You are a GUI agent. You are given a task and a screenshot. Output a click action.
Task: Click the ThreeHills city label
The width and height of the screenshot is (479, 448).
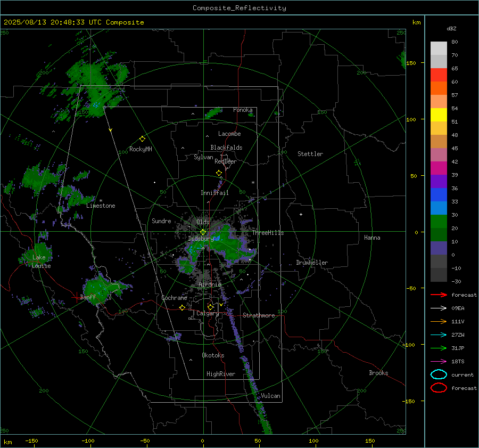pyautogui.click(x=268, y=233)
